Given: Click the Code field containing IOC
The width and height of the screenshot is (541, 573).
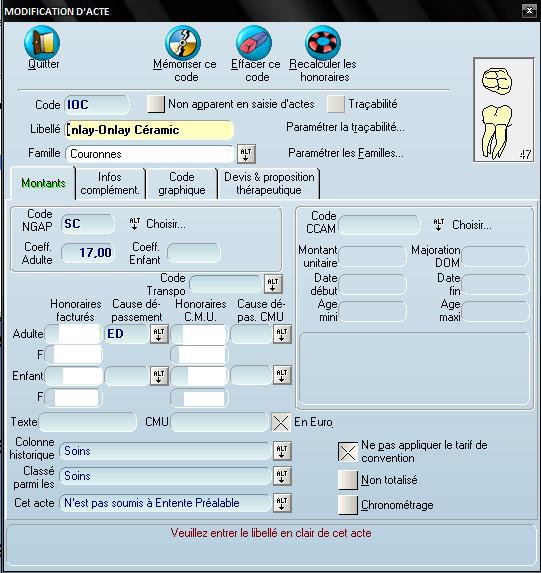Looking at the screenshot, I should (x=97, y=105).
